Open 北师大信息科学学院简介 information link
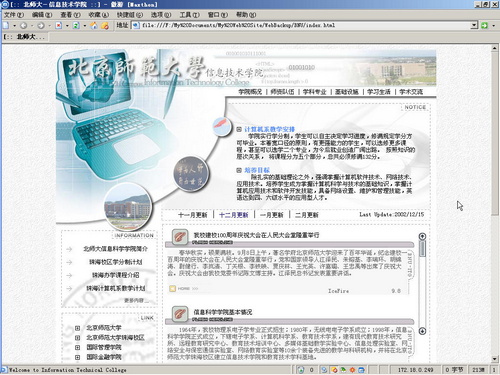Image resolution: width=500 pixels, height=375 pixels. click(x=115, y=249)
